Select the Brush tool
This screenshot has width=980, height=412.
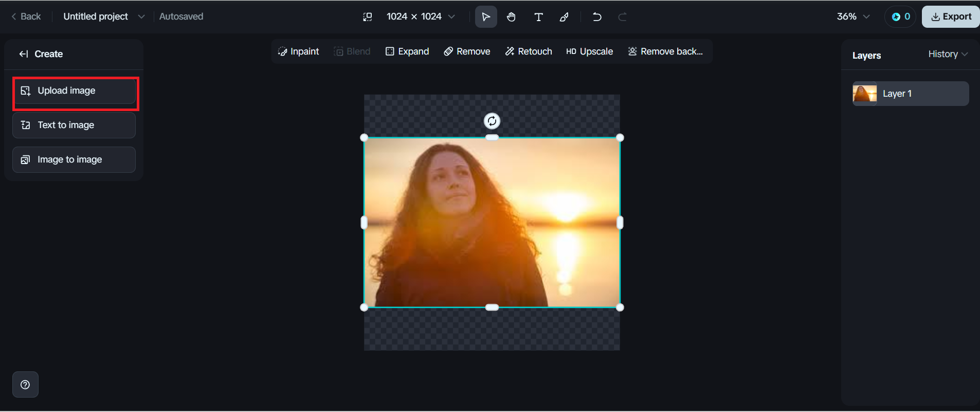tap(564, 17)
